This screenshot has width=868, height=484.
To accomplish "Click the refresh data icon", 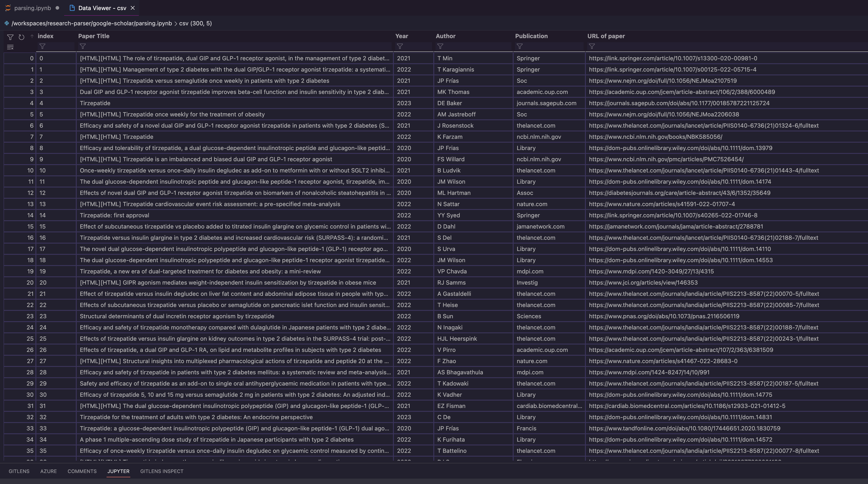I will tap(21, 37).
